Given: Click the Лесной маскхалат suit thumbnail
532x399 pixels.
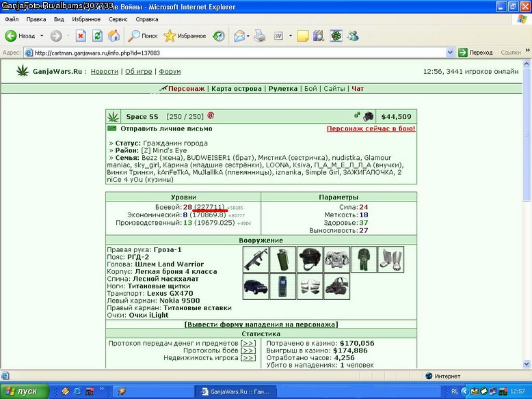Looking at the screenshot, I should pos(364,260).
